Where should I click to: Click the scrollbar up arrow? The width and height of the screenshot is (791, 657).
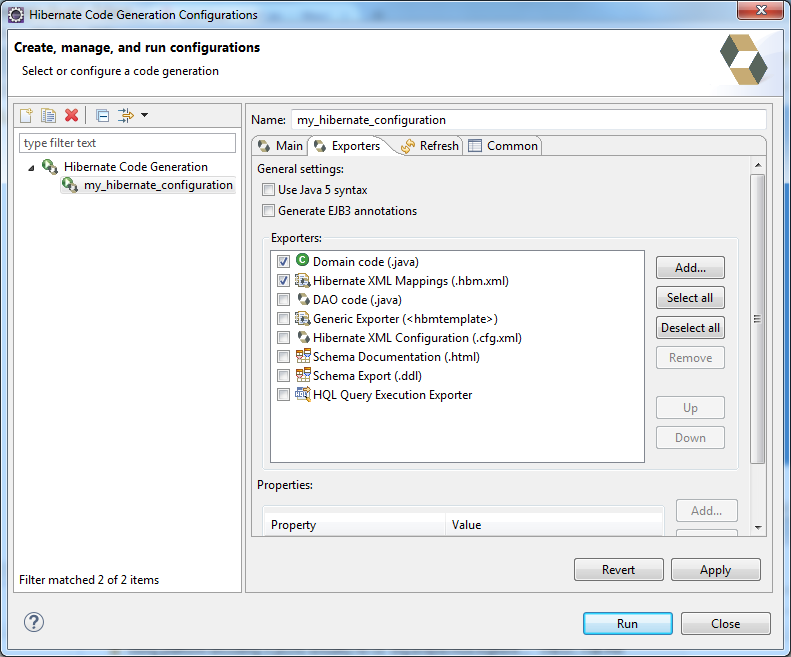pyautogui.click(x=758, y=166)
